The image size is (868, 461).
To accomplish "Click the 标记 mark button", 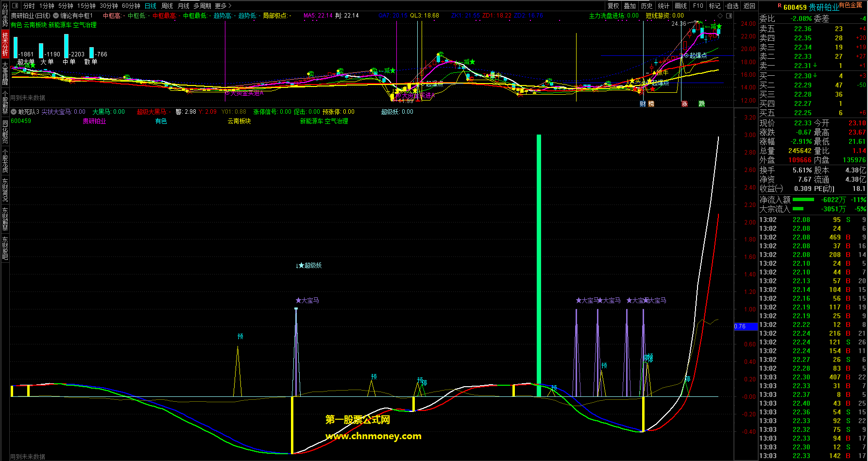I will click(715, 6).
